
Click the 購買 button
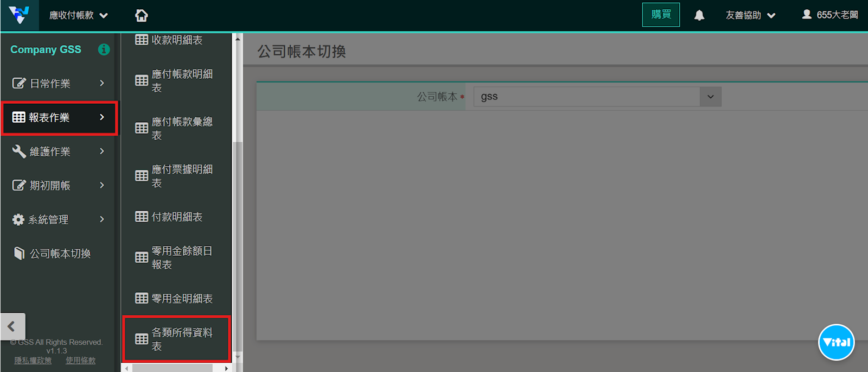click(x=661, y=15)
